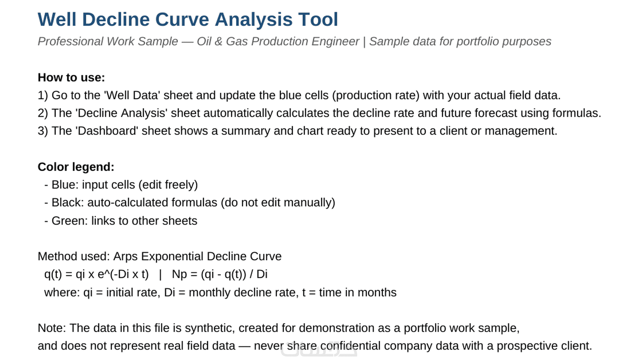
Task: Click step 1 about the 'Well Data' sheet
Action: [299, 95]
